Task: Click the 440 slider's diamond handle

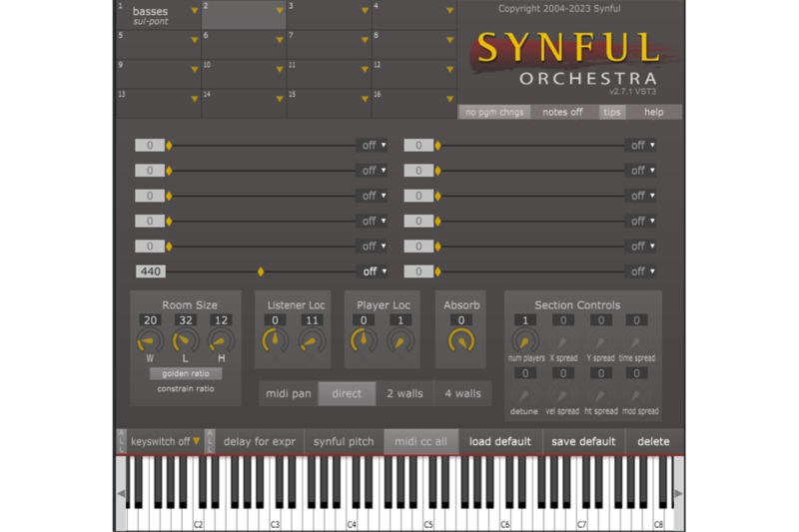Action: coord(261,271)
